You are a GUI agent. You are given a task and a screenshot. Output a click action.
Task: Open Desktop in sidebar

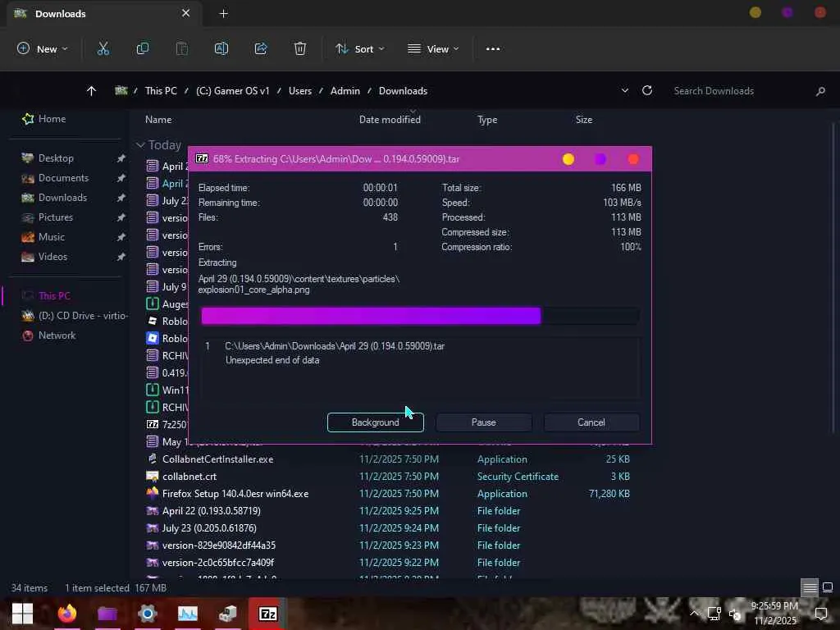coord(47,158)
